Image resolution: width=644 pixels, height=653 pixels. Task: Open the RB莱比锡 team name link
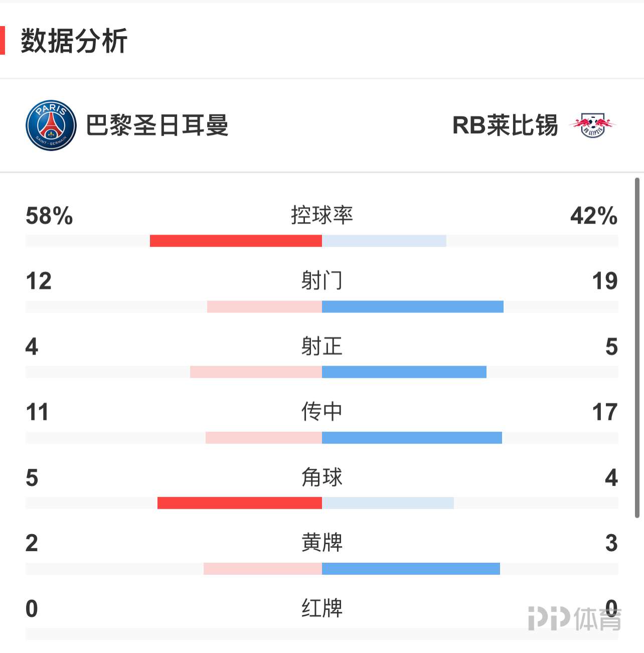pos(505,125)
